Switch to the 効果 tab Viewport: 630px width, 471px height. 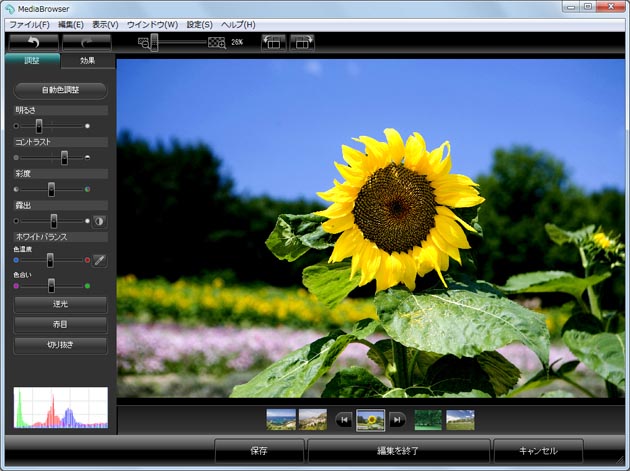tap(88, 61)
